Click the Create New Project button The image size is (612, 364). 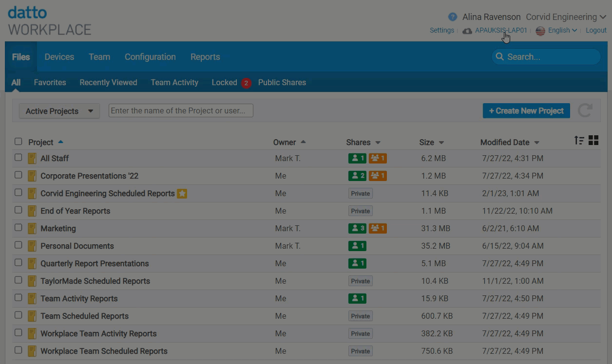526,111
